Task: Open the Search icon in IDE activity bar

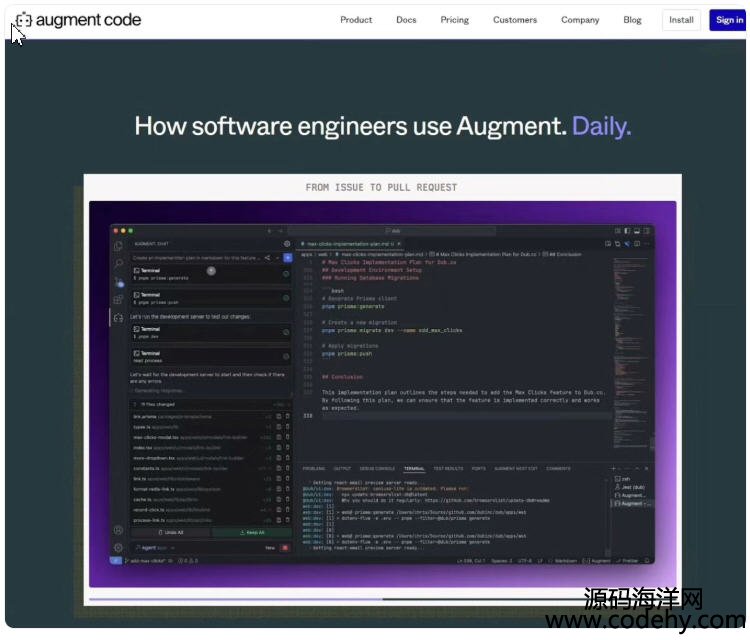Action: (119, 263)
